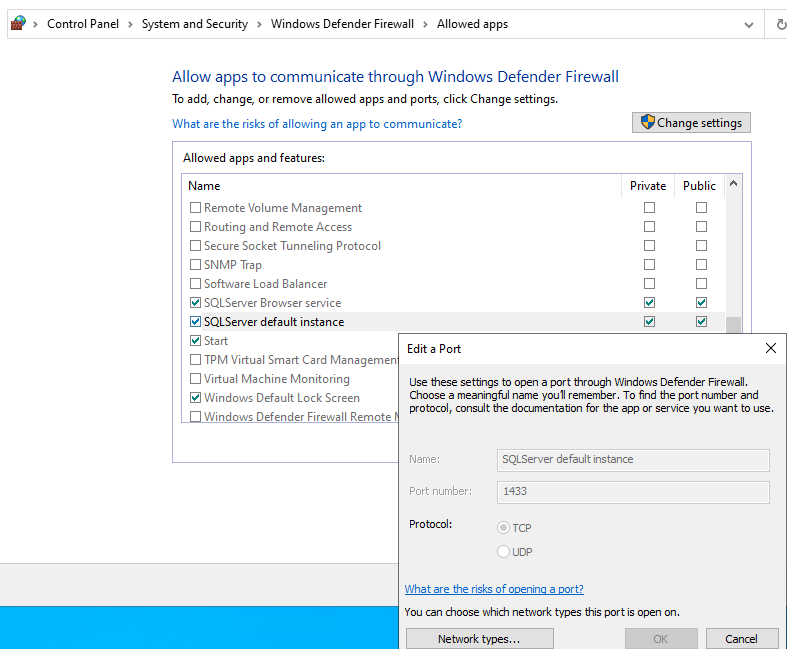787x649 pixels.
Task: Select the Virtual Machine Monitoring row text
Action: [x=277, y=378]
